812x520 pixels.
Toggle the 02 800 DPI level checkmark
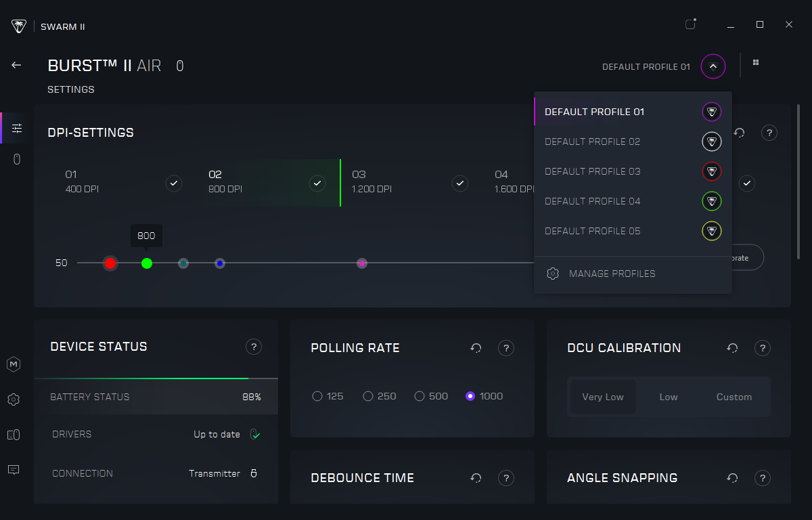317,183
